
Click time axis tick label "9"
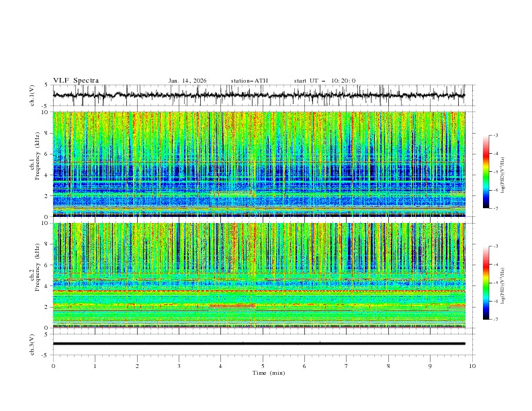tap(430, 366)
